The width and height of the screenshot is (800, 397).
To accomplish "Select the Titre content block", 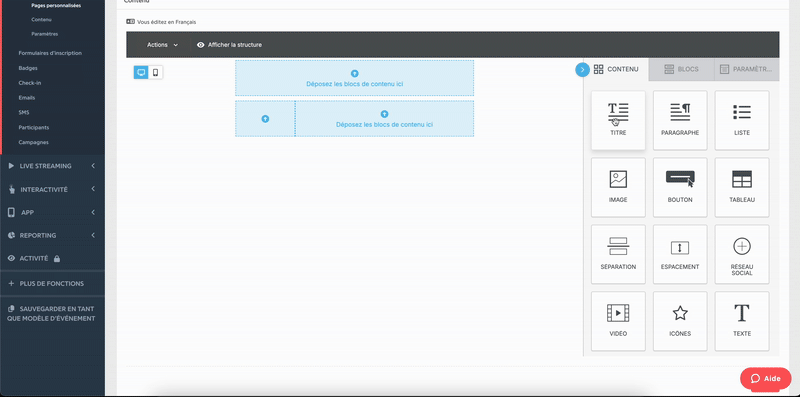I will [618, 120].
